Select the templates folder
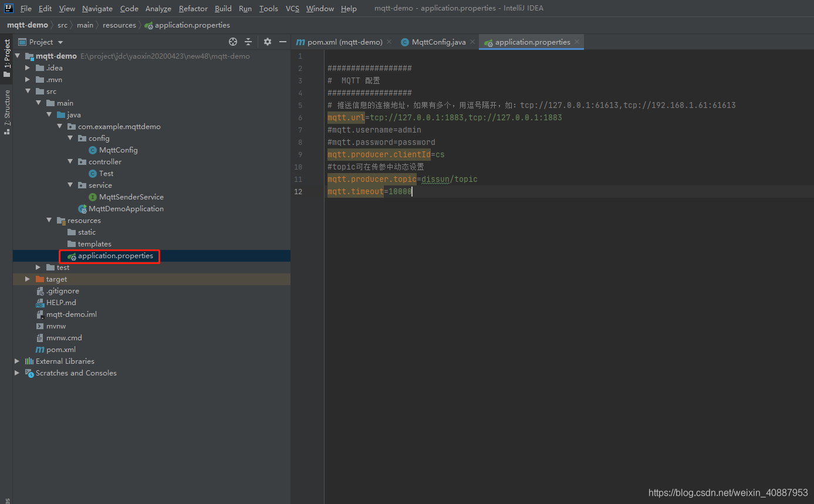This screenshot has height=504, width=814. (94, 244)
